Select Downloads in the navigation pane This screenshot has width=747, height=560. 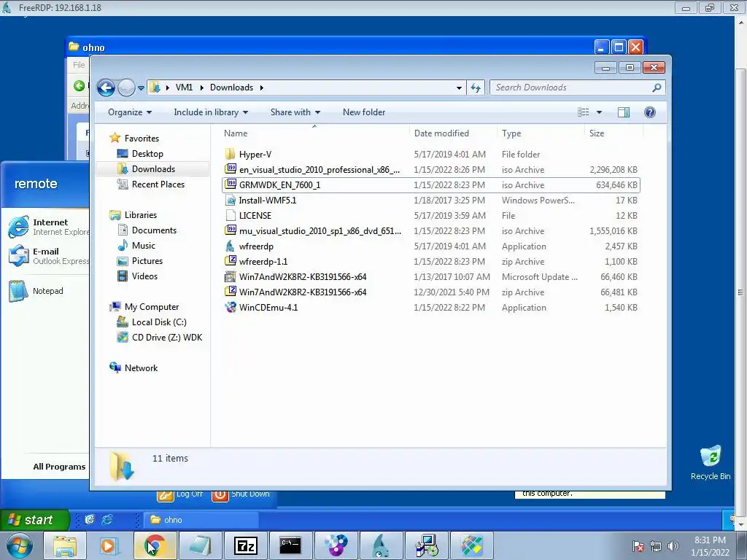[x=153, y=169]
